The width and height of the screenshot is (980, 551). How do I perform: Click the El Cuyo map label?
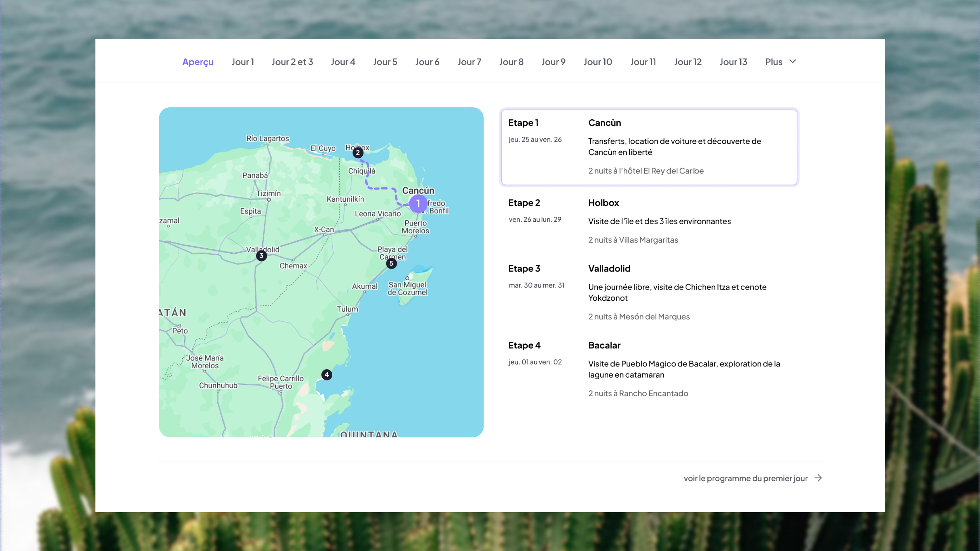click(323, 148)
